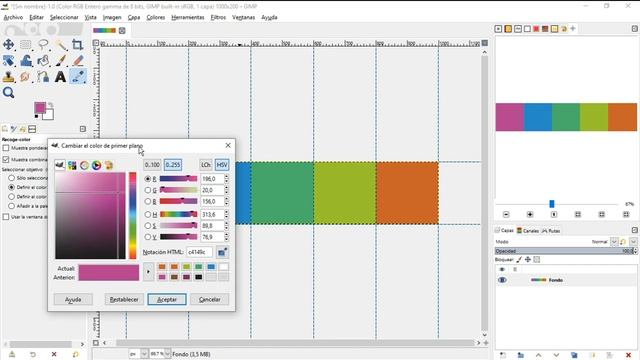Select the V value radio button

pyautogui.click(x=148, y=237)
